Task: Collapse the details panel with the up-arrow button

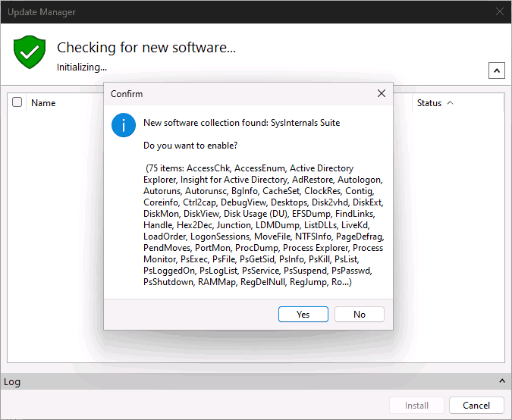Action: (497, 71)
